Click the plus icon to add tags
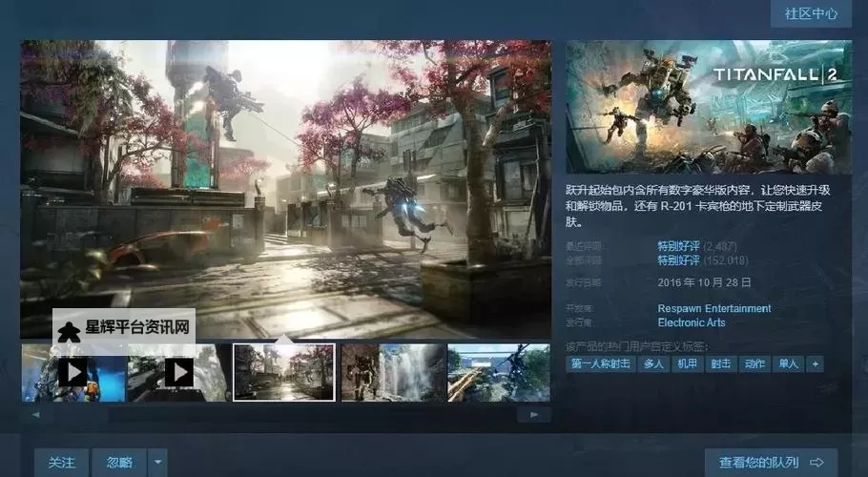Image resolution: width=868 pixels, height=477 pixels. tap(815, 363)
